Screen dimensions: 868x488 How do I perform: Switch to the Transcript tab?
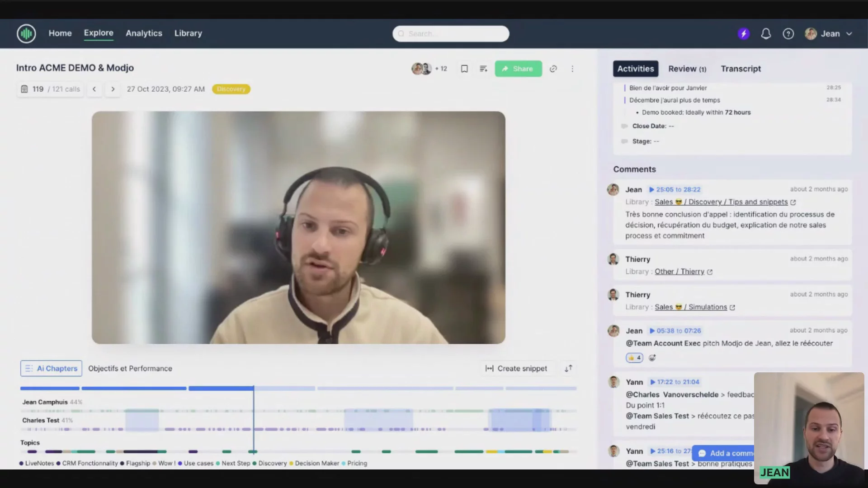coord(741,69)
